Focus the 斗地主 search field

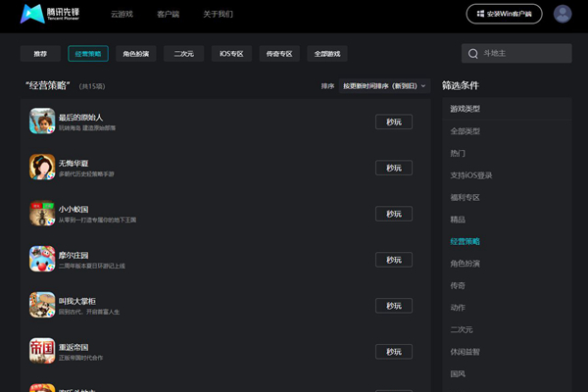point(516,53)
